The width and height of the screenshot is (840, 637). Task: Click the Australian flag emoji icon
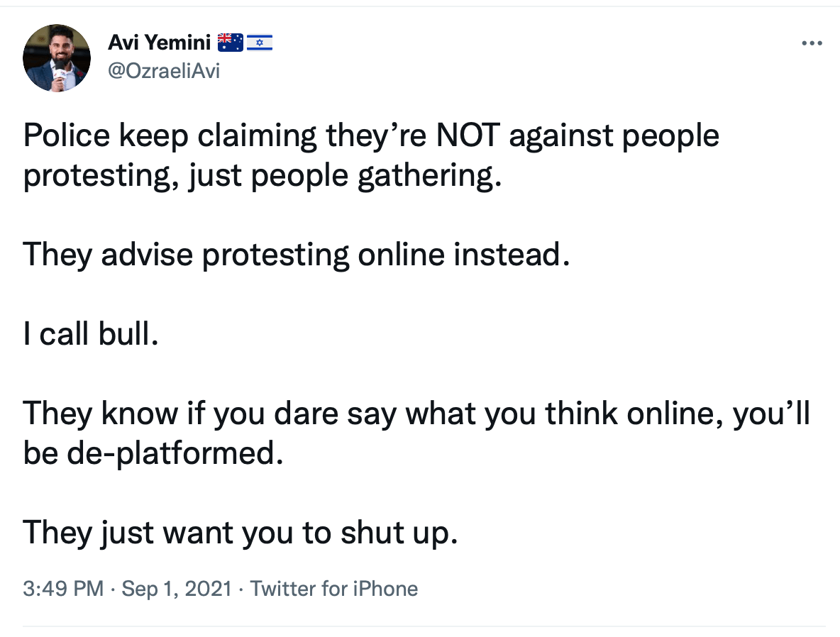(x=231, y=43)
